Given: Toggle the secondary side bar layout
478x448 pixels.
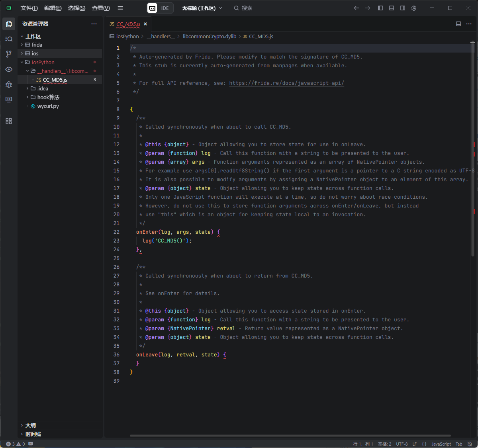Looking at the screenshot, I should 403,8.
